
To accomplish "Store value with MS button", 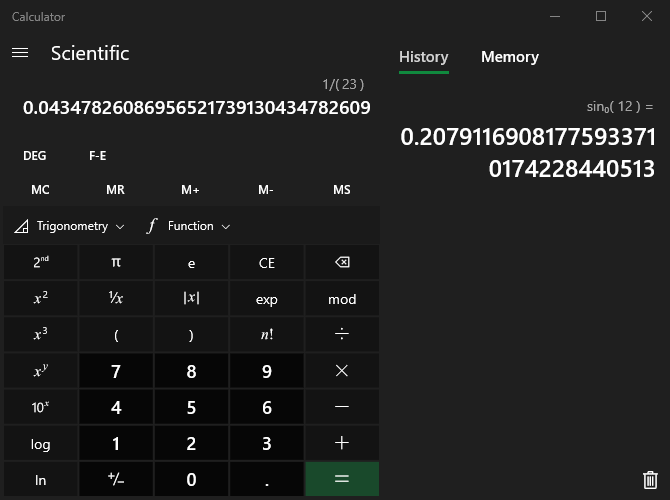I will pyautogui.click(x=342, y=190).
